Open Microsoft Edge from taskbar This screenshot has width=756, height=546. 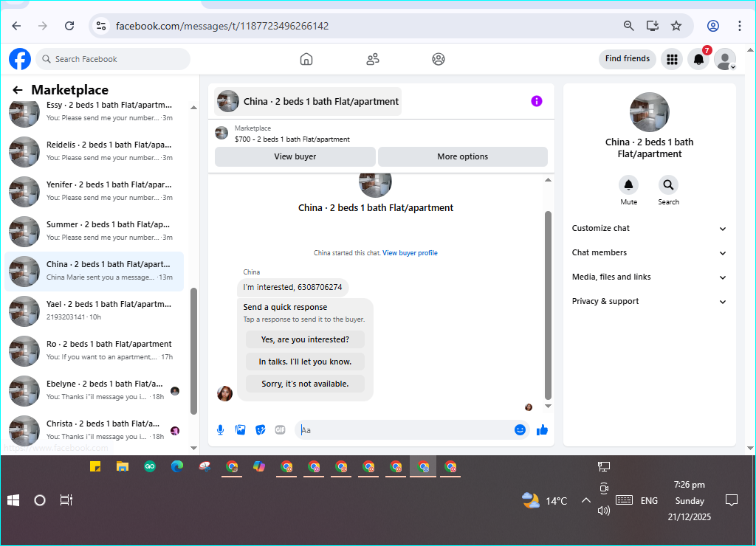coord(177,466)
